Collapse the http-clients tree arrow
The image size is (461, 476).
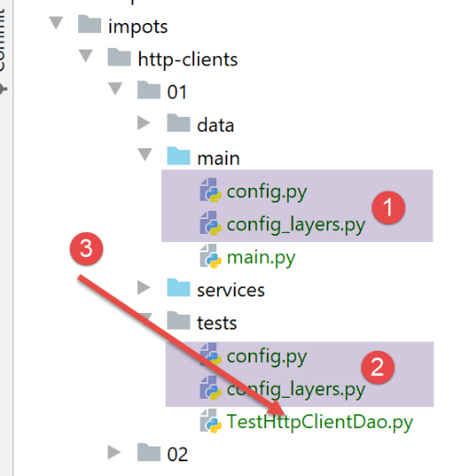tap(86, 56)
